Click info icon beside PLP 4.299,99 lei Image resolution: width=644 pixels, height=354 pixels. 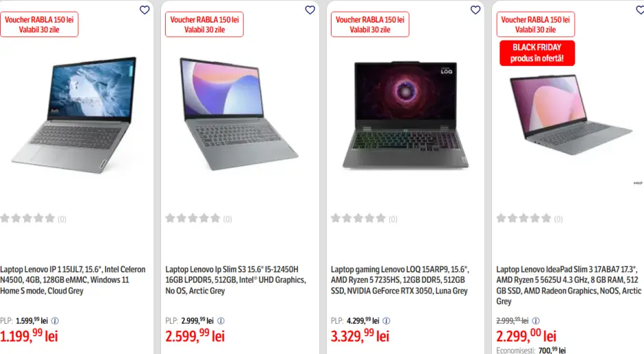[386, 320]
